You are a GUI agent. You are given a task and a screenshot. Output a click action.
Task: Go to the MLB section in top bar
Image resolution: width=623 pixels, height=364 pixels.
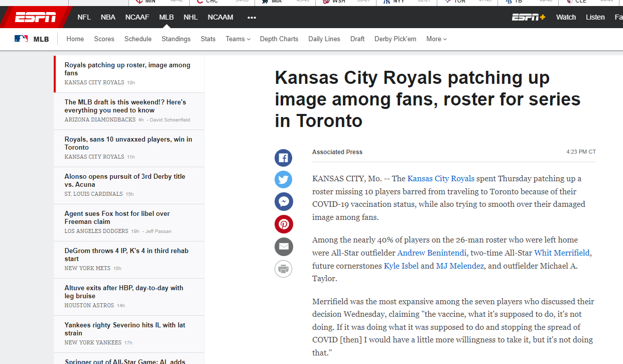166,17
